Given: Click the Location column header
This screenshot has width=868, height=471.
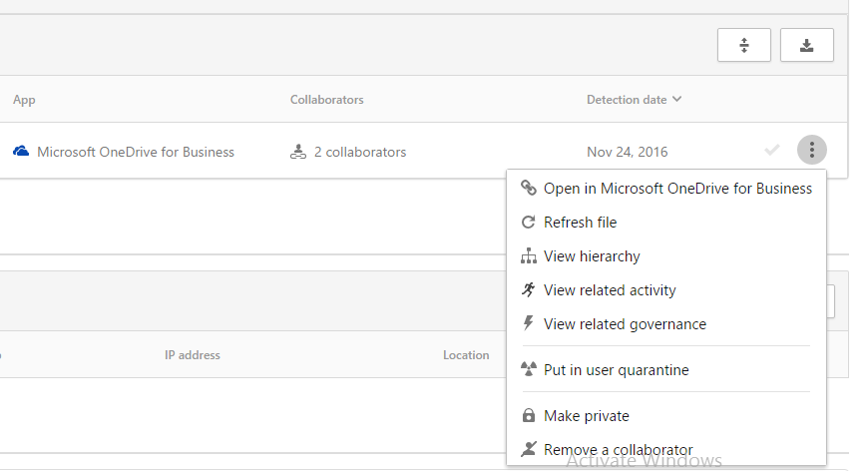Looking at the screenshot, I should pos(466,355).
